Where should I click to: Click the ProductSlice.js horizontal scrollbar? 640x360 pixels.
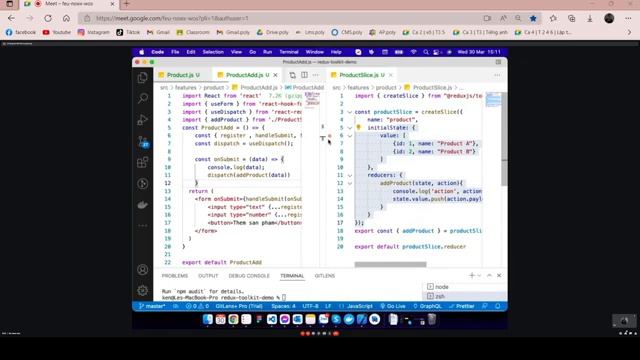point(390,264)
